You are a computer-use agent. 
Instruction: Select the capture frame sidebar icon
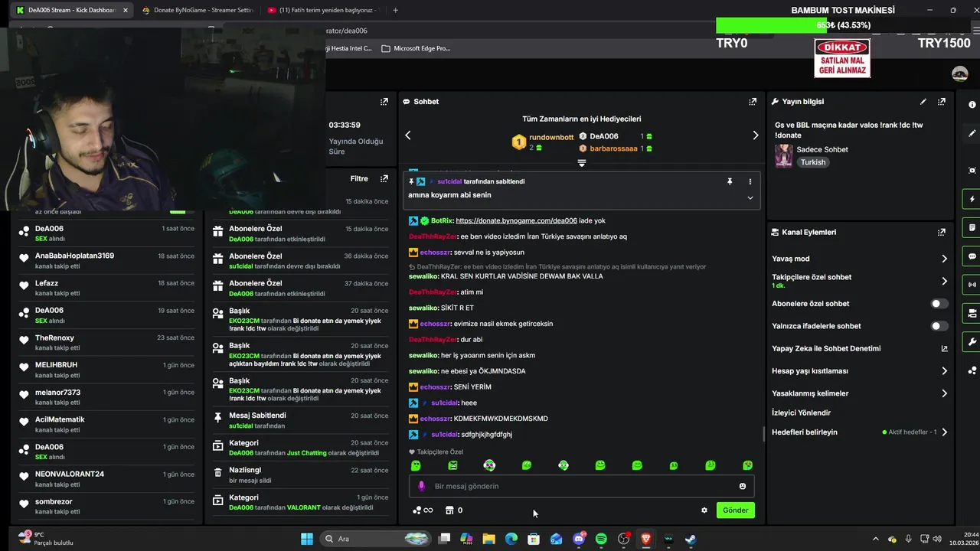(x=972, y=170)
